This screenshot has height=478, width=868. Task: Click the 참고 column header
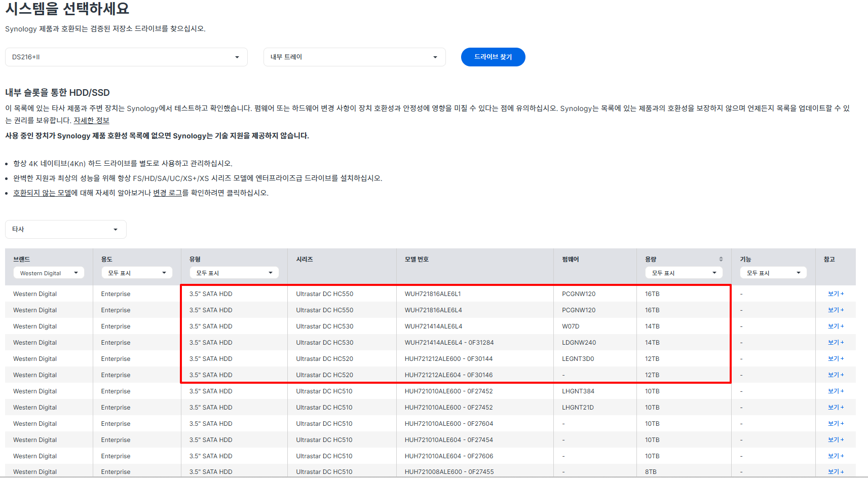pos(829,259)
